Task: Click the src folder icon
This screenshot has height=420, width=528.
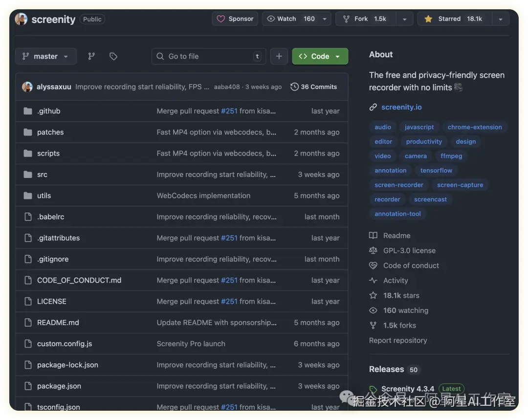Action: pos(28,175)
